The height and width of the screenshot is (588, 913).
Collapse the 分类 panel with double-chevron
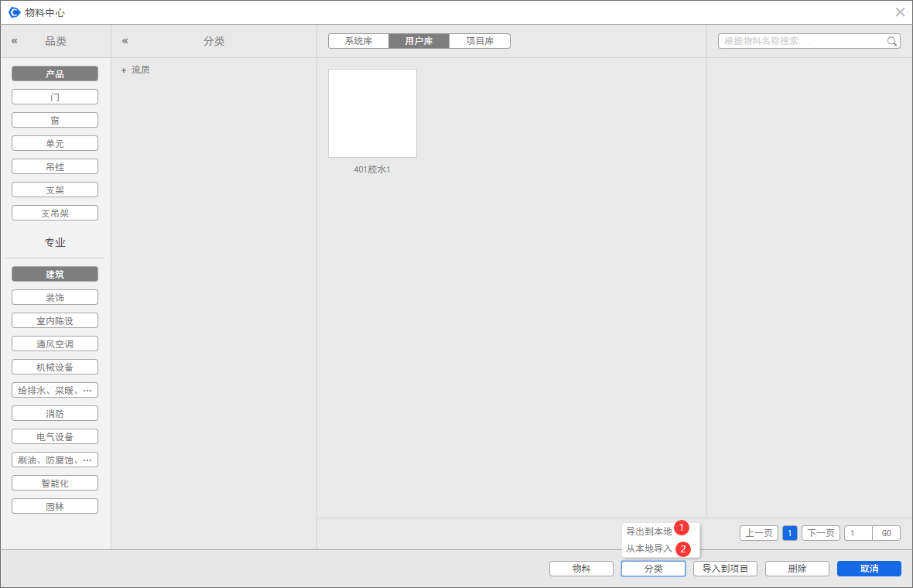125,41
